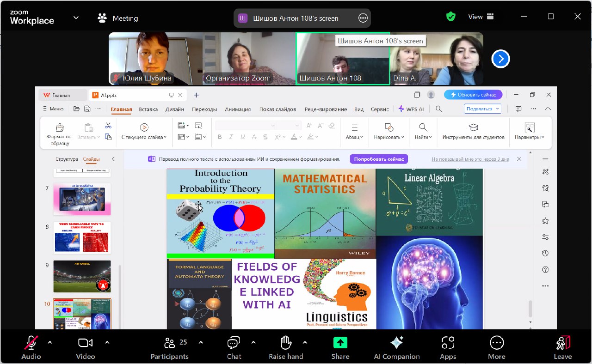This screenshot has height=364, width=592.
Task: Open AI Companion sparkle icon
Action: tap(396, 343)
